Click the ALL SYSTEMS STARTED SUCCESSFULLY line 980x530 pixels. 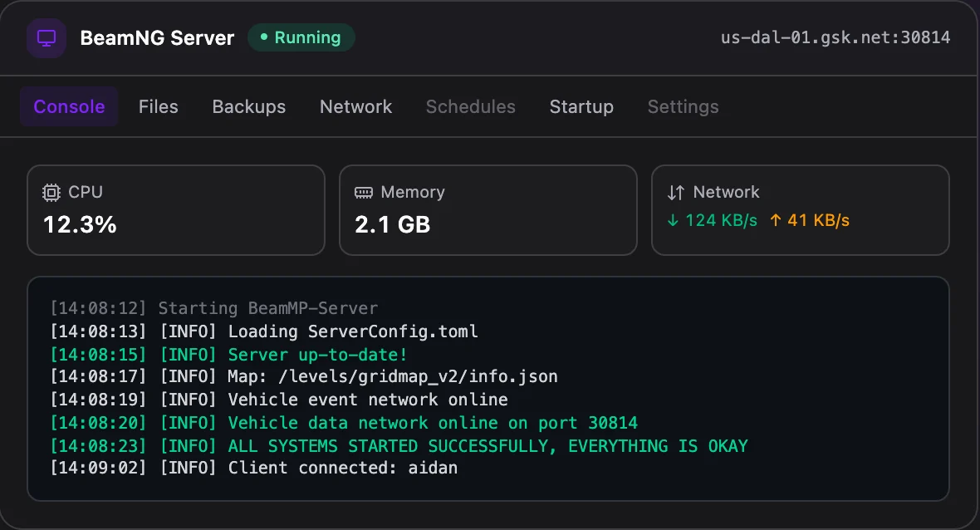pos(399,446)
